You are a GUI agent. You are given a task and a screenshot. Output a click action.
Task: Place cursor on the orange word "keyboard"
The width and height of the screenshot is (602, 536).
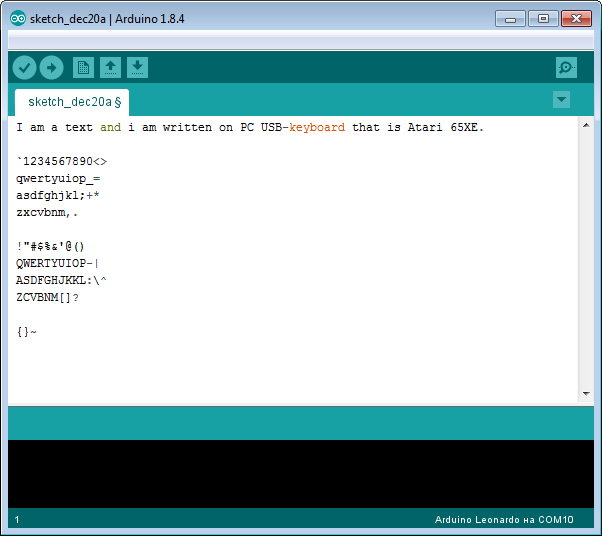[317, 127]
